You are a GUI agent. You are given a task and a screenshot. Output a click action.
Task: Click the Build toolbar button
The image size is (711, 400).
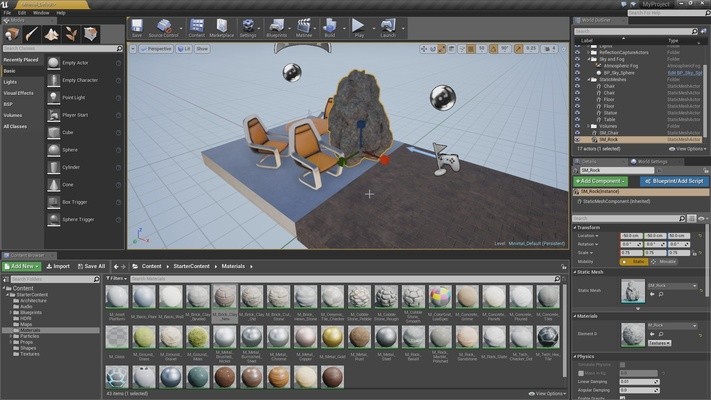tap(330, 26)
